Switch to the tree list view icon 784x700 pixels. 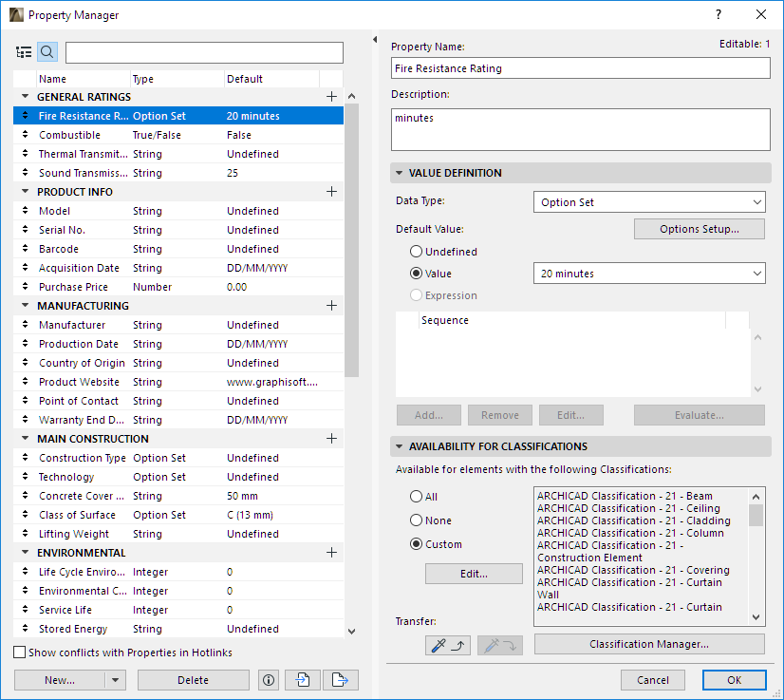coord(24,52)
